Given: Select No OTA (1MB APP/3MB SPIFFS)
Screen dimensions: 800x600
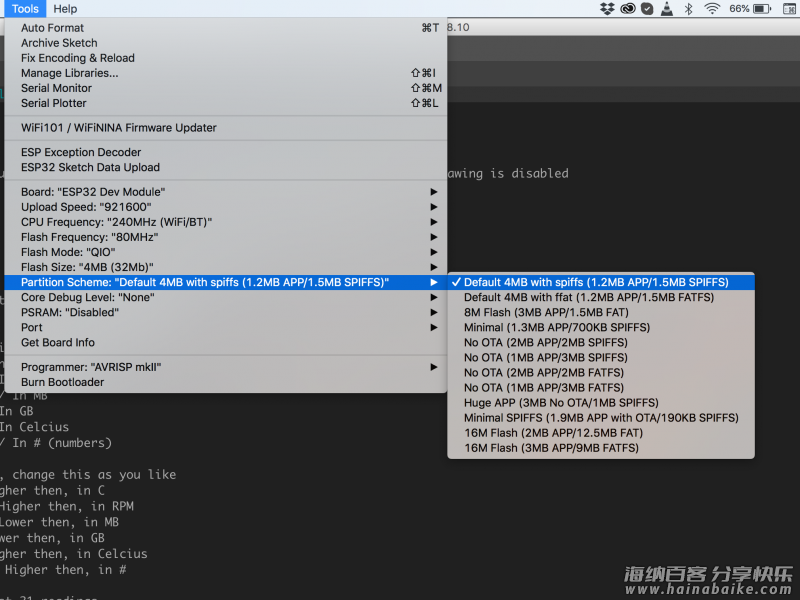Looking at the screenshot, I should pos(601,358).
